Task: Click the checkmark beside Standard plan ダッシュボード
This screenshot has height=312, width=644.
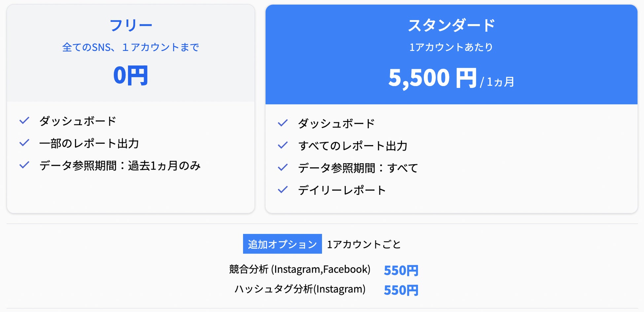Action: 283,123
